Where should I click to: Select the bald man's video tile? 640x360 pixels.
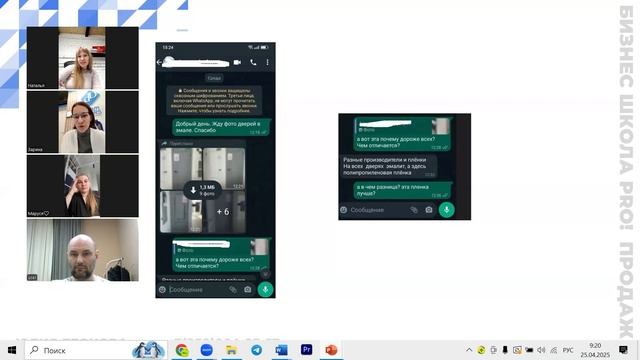click(82, 250)
